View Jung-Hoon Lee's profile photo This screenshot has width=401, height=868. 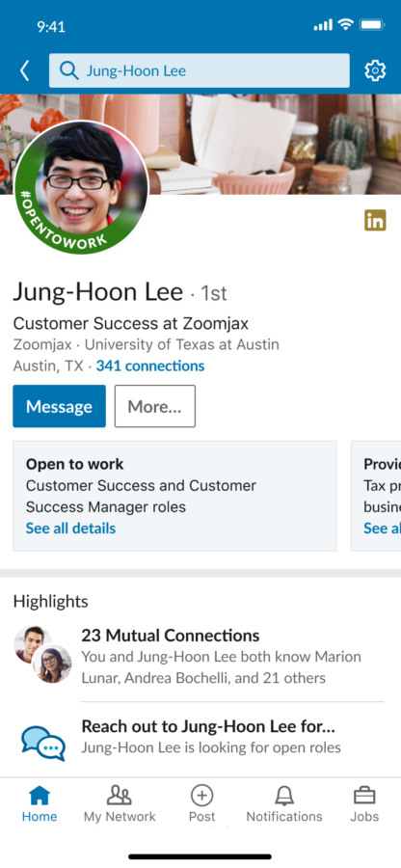81,188
